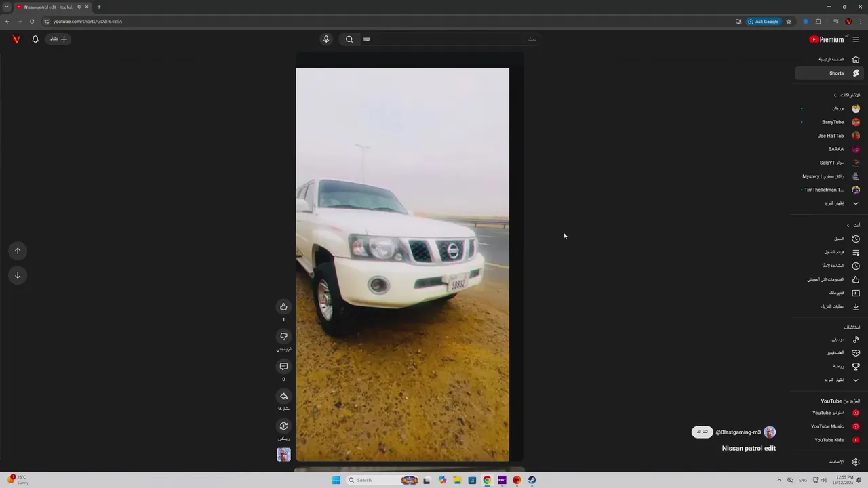
Task: Like the Nissan patrol edit short
Action: tap(283, 306)
